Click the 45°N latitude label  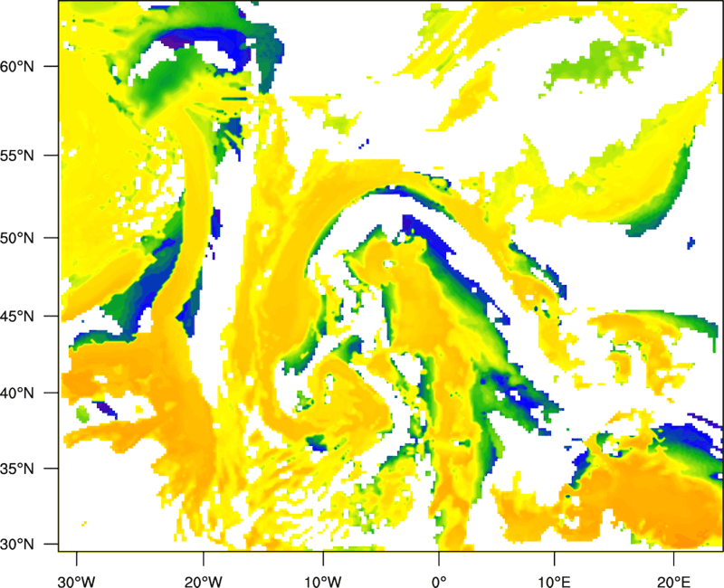click(17, 317)
